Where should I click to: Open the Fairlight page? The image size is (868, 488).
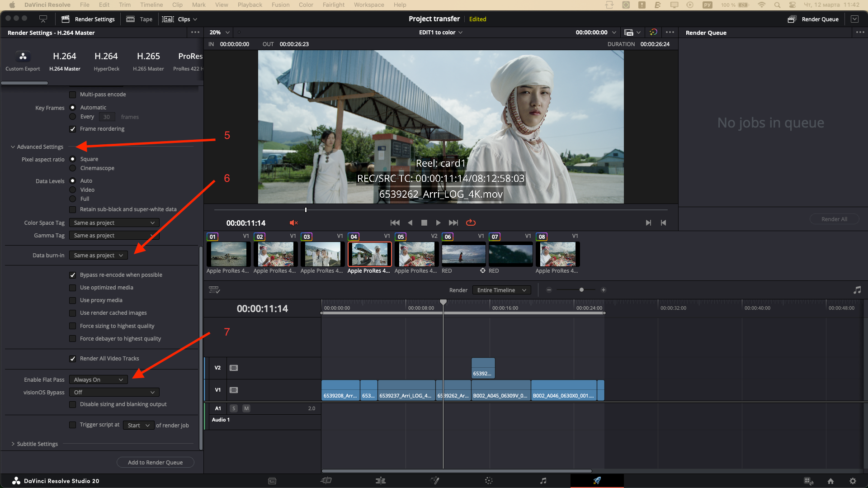click(x=543, y=481)
